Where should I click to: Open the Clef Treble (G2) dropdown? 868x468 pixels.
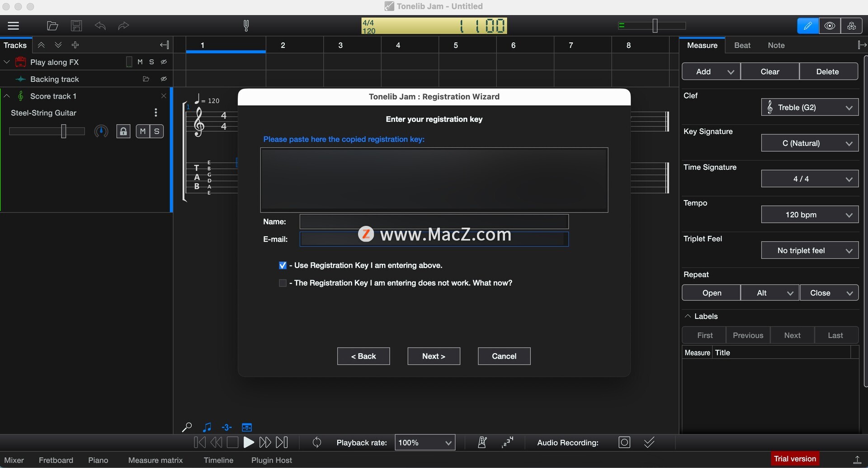click(809, 108)
